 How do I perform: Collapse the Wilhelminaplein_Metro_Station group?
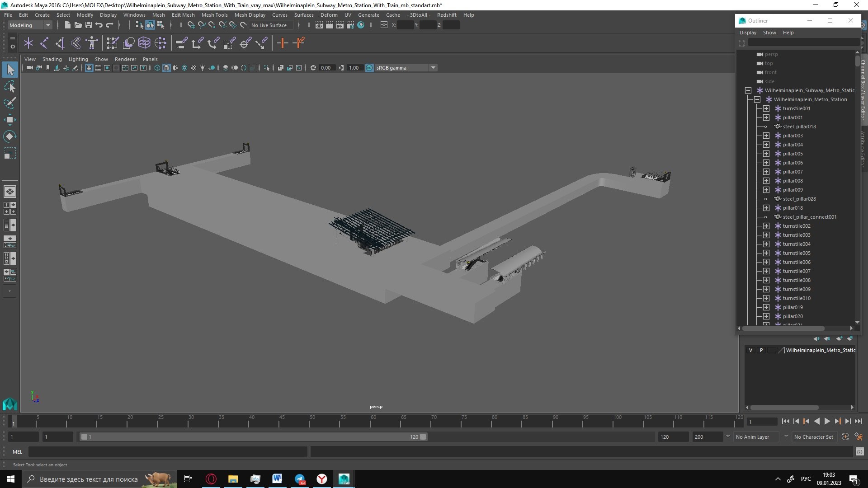(x=757, y=99)
